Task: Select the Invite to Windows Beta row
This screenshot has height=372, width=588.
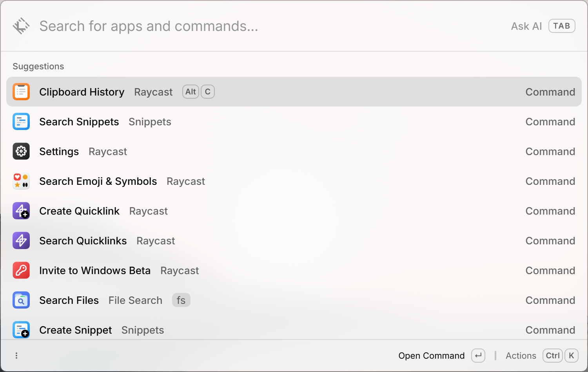Action: click(294, 270)
